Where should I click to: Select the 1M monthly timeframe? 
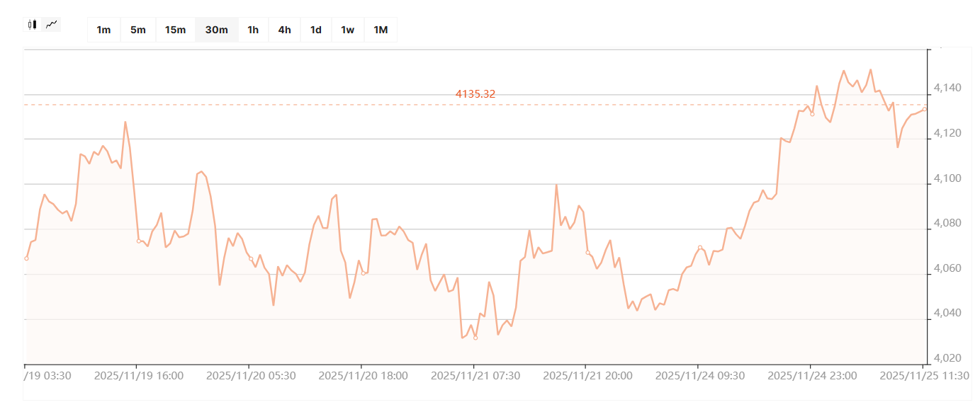381,30
